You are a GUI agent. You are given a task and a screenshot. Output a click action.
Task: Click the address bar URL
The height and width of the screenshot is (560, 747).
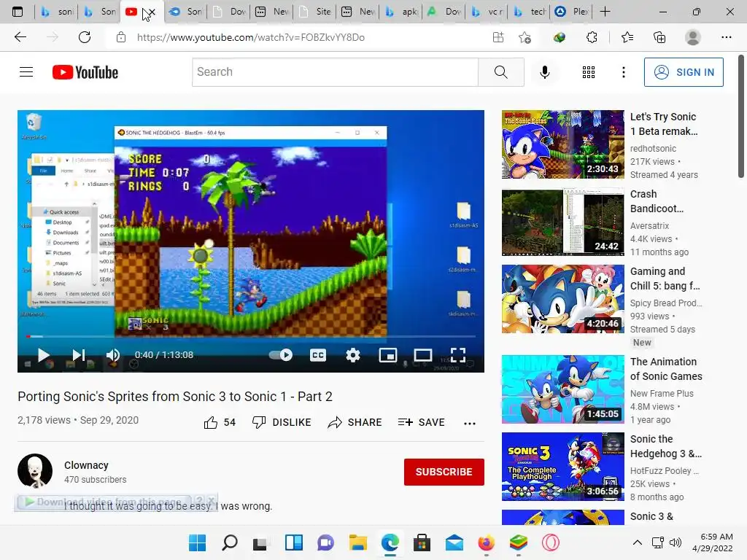point(251,37)
